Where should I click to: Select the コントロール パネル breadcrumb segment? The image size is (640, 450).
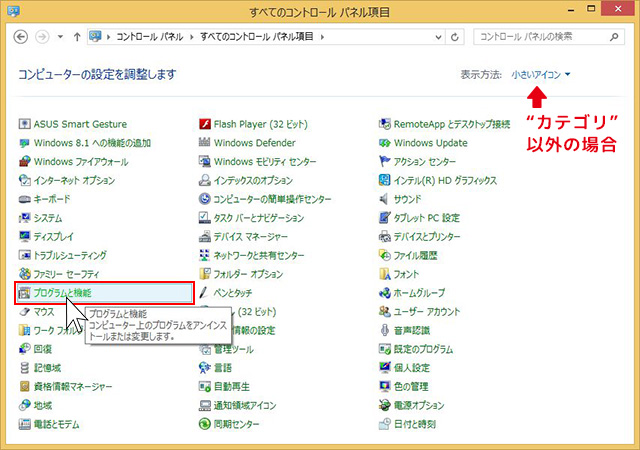pos(150,37)
